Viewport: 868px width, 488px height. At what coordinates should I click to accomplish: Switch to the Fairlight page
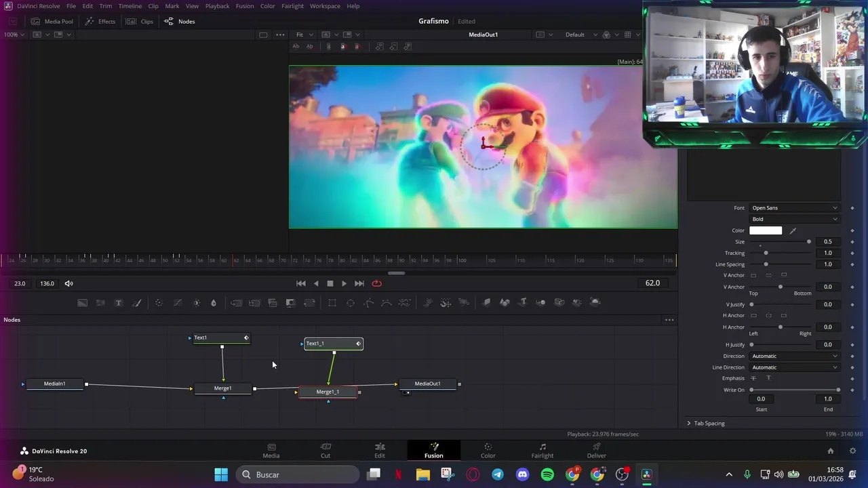click(542, 451)
